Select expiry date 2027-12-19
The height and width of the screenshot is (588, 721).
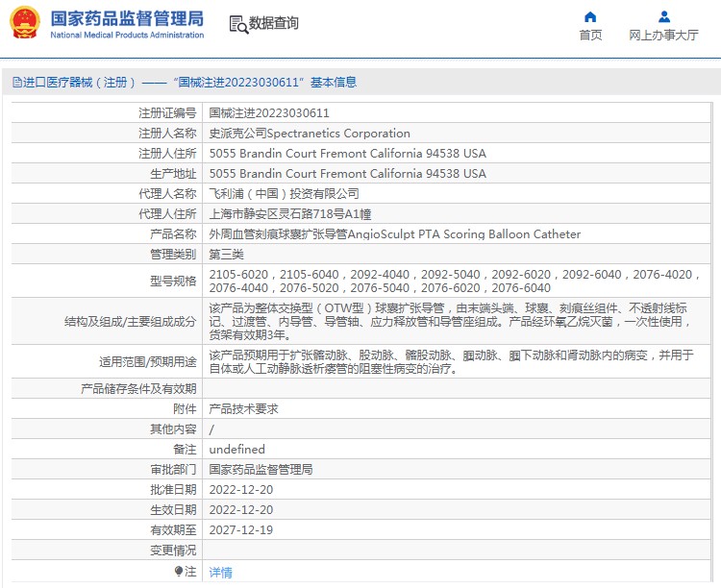coord(241,530)
